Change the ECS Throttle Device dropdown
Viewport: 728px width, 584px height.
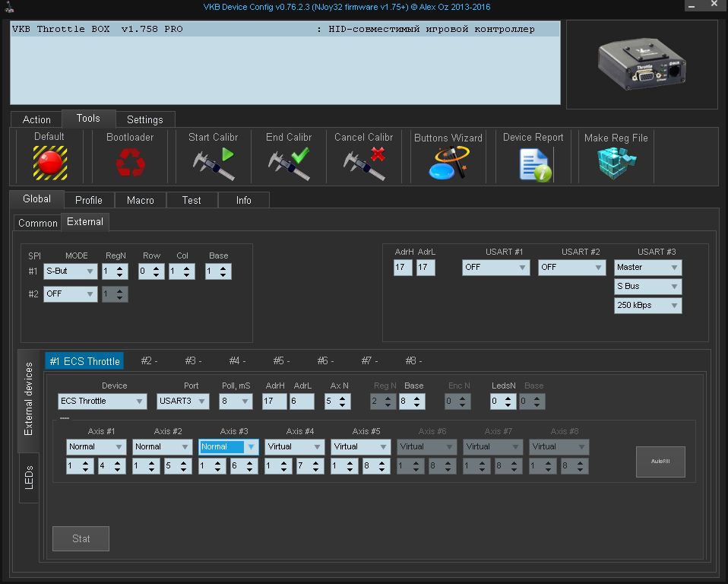[102, 401]
